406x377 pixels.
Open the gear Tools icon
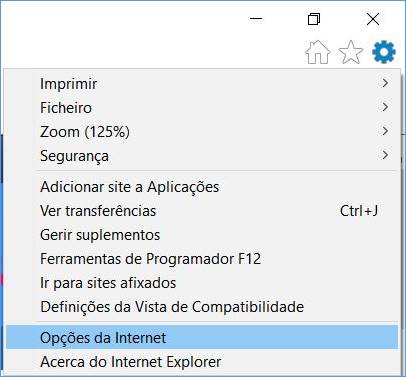point(384,52)
